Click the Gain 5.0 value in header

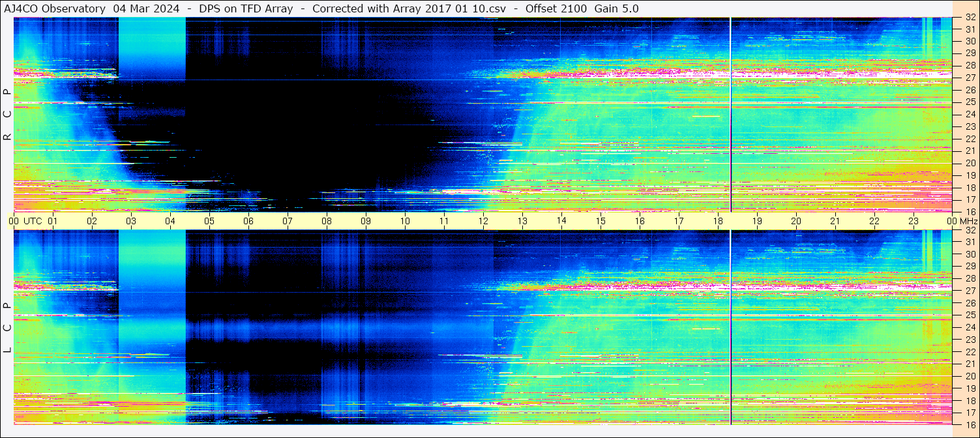(x=616, y=8)
